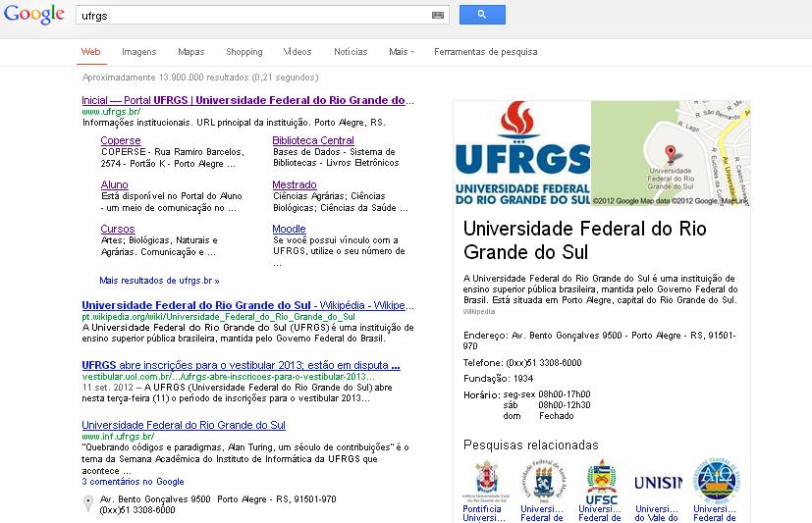
Task: Click the Telefone (0xx)51 3308-6000 line in panel
Action: pos(522,363)
